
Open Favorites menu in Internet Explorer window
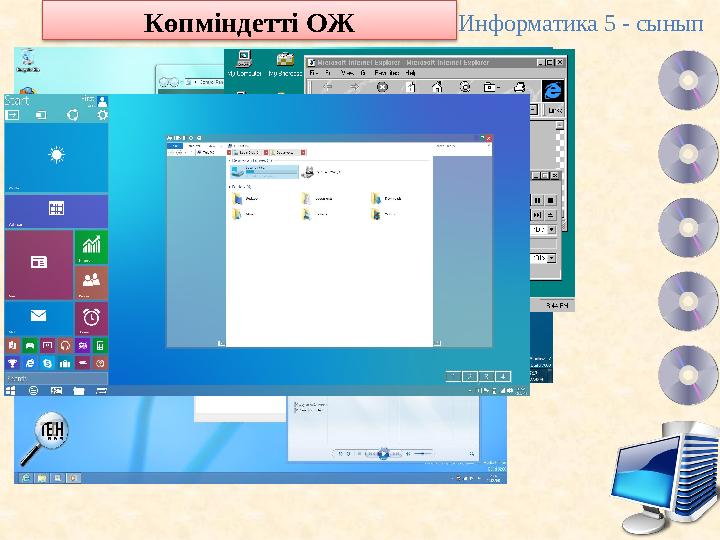tap(387, 73)
